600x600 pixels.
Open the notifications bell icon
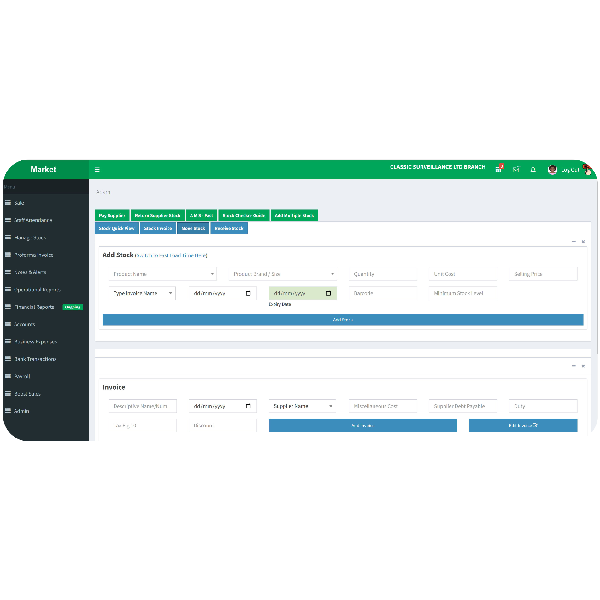[533, 169]
